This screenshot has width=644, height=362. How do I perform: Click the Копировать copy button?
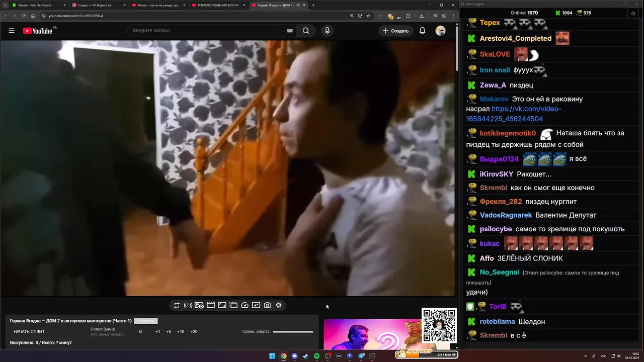click(146, 321)
